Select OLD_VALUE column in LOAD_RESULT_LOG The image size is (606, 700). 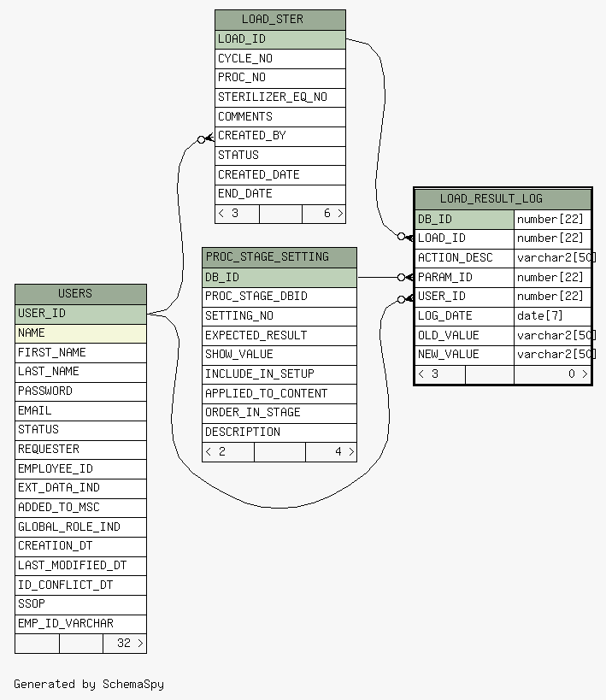464,336
